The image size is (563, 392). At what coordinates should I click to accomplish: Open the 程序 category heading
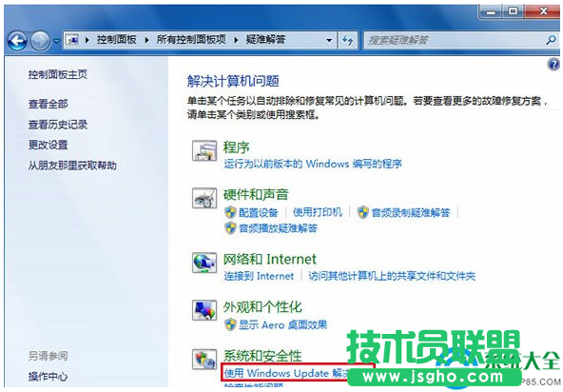[x=236, y=147]
